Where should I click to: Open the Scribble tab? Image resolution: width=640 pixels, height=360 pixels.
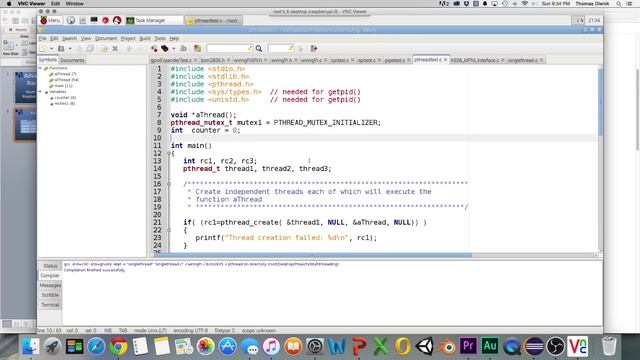point(50,295)
